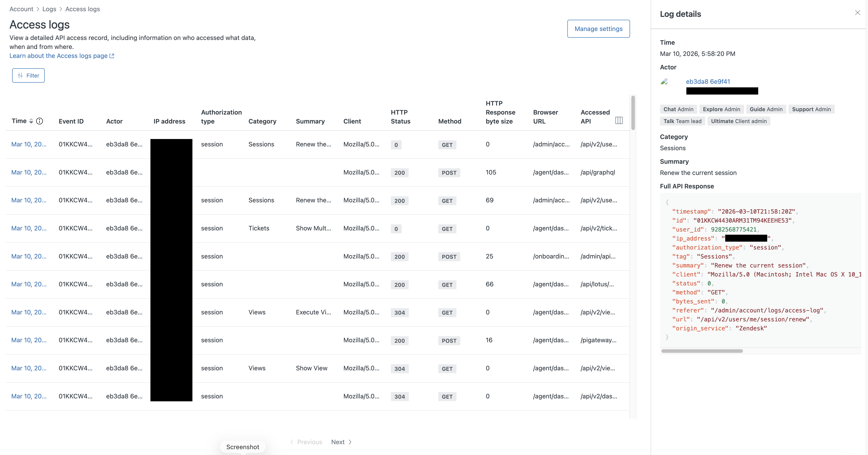
Task: Open actor eb3da8 6e9f41 profile link
Action: pos(708,82)
